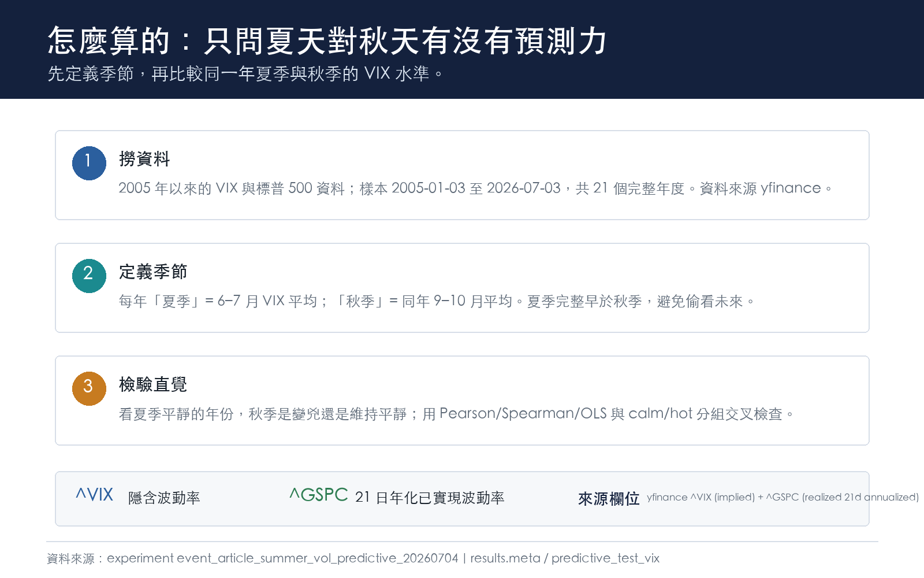Click the 2005 sample date range description

point(476,188)
